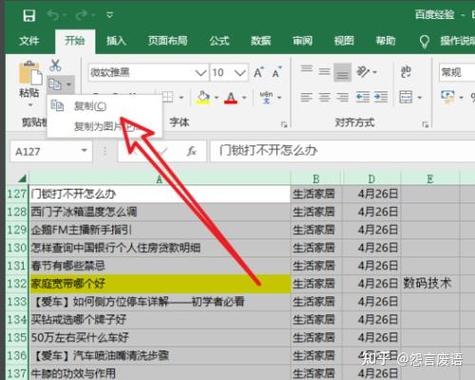Open the font size dropdown showing 10
This screenshot has width=475, height=380.
pos(240,72)
